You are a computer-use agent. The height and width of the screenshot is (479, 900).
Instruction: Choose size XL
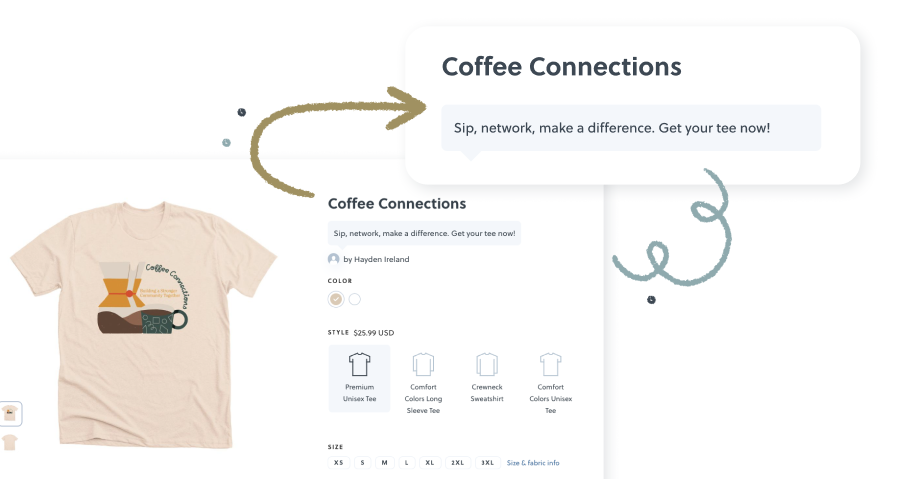(430, 462)
